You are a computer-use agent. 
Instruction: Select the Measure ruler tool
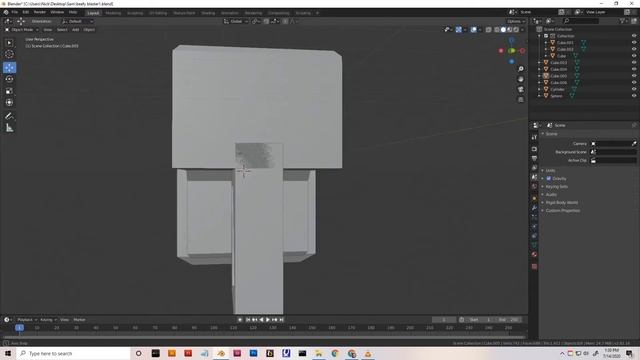pos(9,128)
